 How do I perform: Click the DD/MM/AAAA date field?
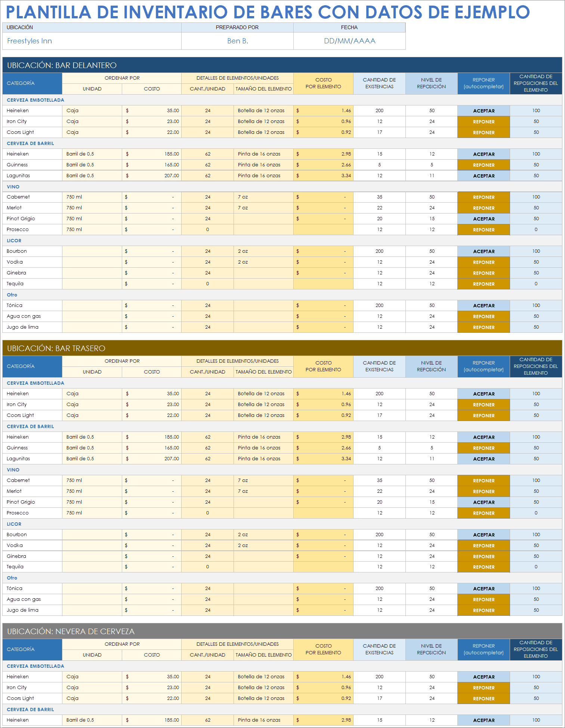(349, 41)
